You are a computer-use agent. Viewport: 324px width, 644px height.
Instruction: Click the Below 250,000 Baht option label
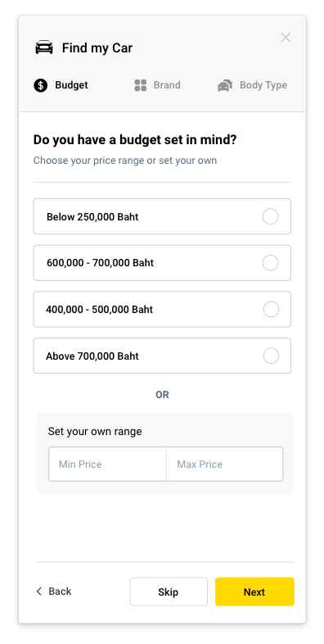(x=92, y=217)
